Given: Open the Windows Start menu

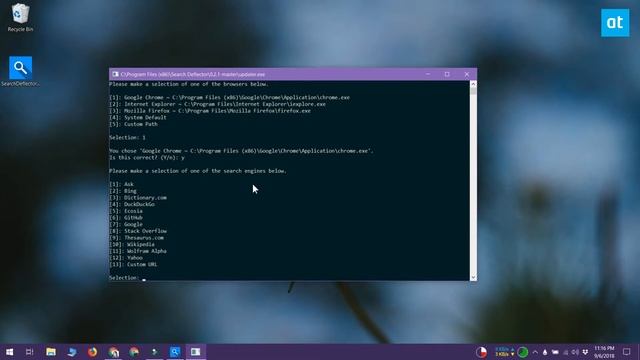Looking at the screenshot, I should pos(9,352).
